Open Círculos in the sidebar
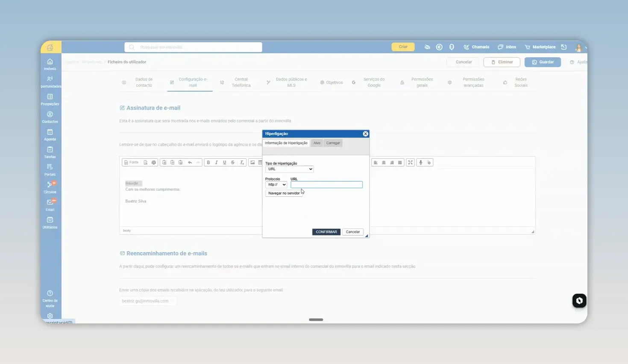The image size is (628, 364). coord(50,187)
